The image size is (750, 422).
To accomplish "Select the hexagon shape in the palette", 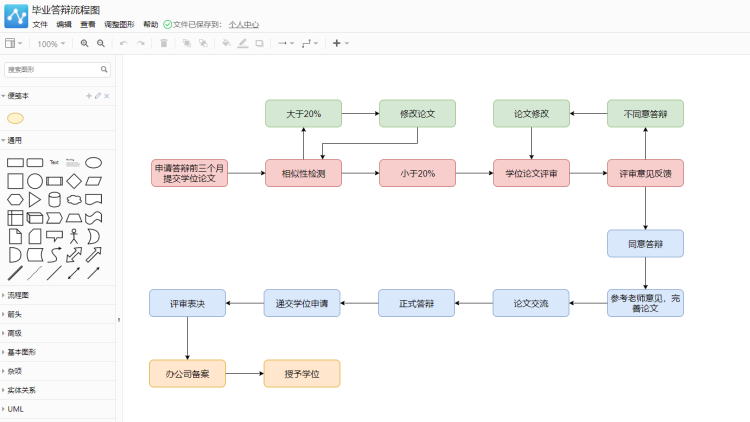I will point(15,200).
